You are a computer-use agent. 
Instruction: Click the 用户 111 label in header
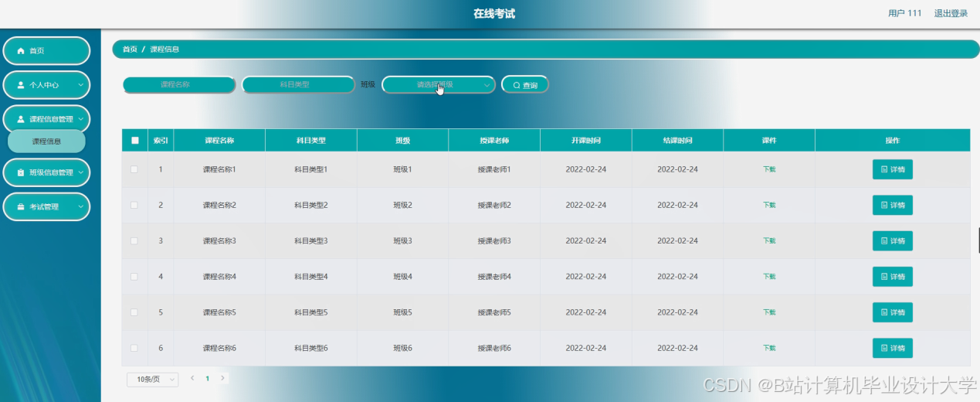point(904,13)
